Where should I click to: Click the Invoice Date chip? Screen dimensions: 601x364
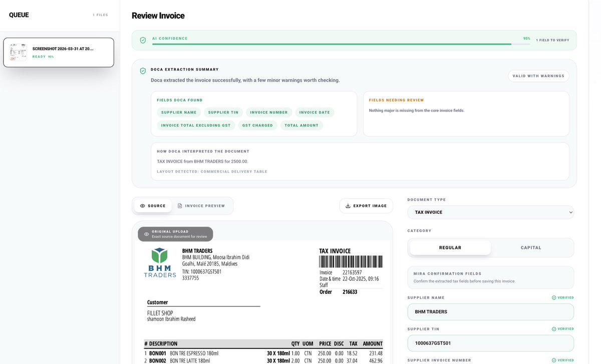click(315, 112)
